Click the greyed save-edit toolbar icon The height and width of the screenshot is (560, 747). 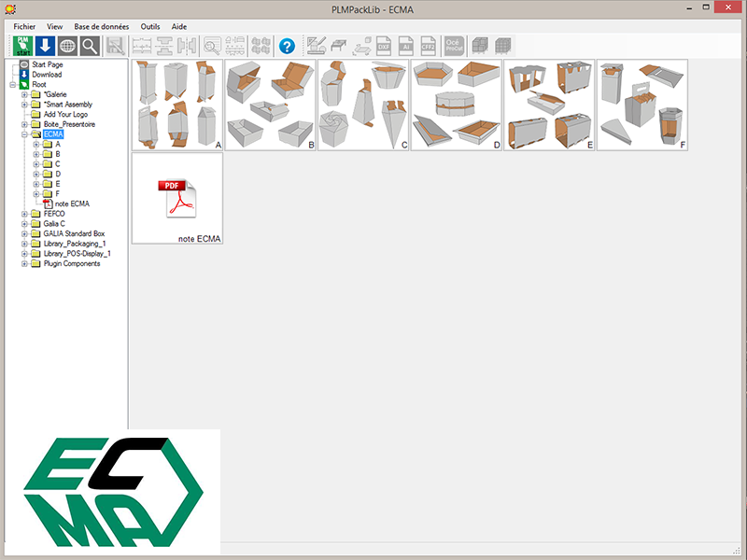(x=115, y=46)
